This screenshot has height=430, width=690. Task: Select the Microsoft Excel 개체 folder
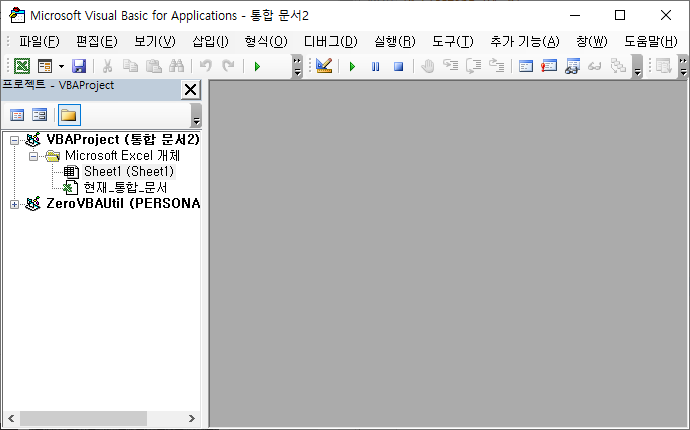(122, 155)
